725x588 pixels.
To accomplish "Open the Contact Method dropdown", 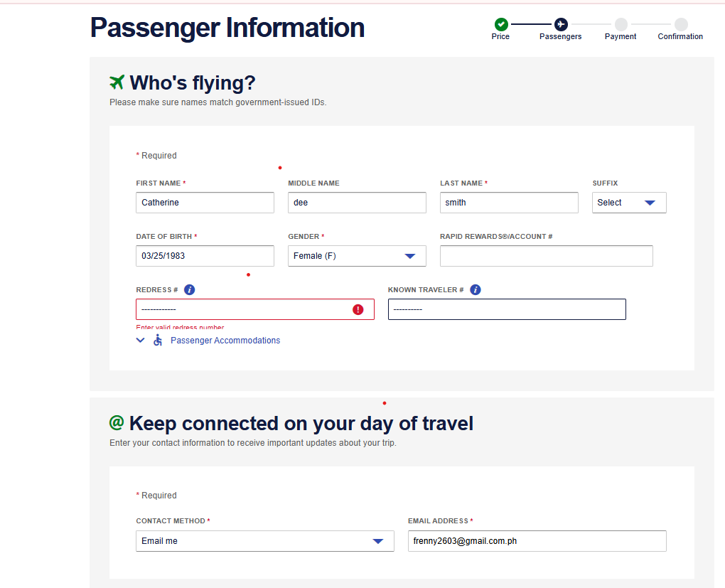I will (x=264, y=541).
